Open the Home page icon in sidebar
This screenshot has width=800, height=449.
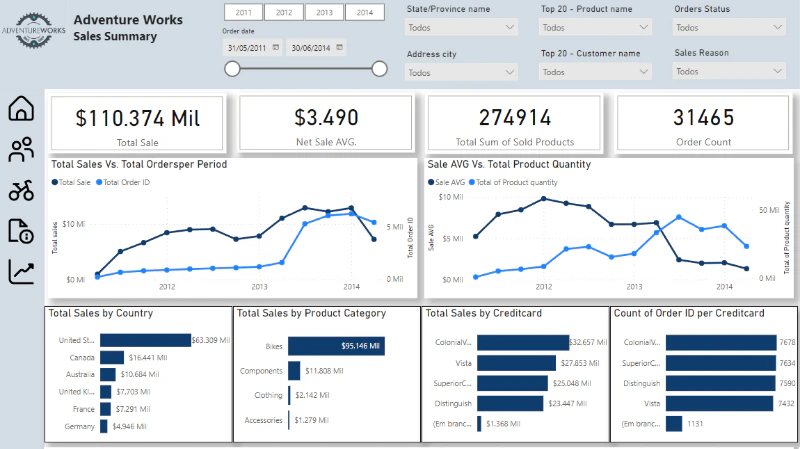coord(21,108)
